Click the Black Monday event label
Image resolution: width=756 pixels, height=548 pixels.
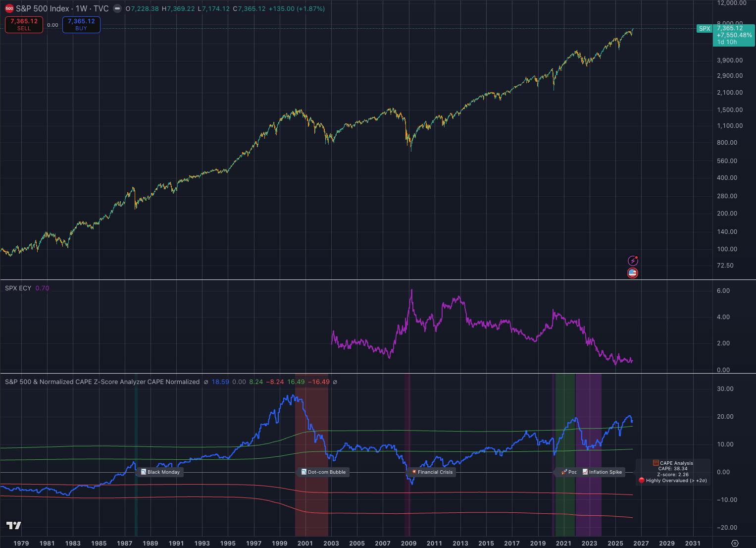pos(160,472)
